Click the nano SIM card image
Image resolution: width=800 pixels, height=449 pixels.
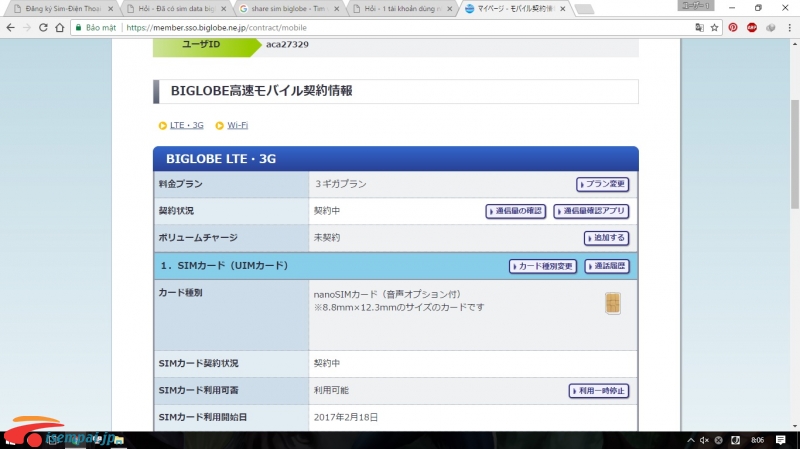(613, 303)
